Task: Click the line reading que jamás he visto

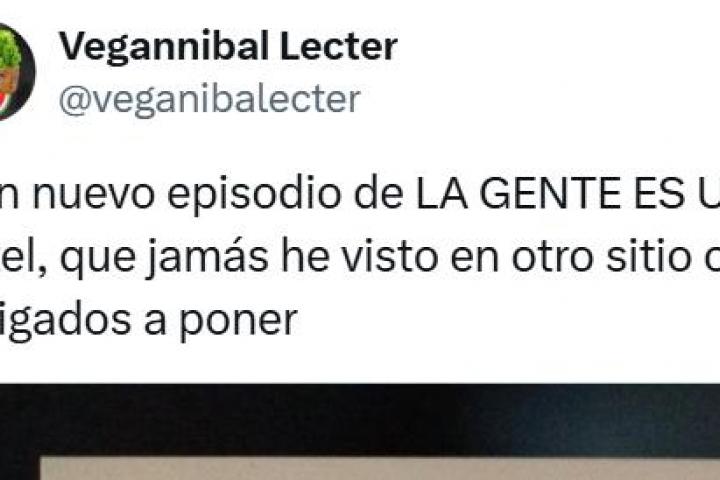Action: tap(360, 258)
